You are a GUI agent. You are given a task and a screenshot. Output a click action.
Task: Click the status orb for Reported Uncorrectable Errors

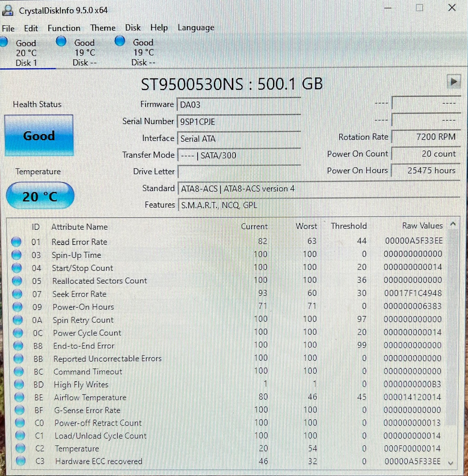[x=18, y=359]
